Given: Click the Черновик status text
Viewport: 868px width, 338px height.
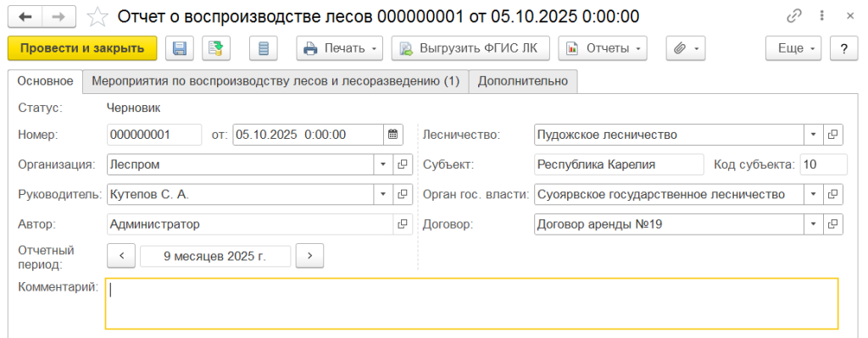Looking at the screenshot, I should [133, 108].
